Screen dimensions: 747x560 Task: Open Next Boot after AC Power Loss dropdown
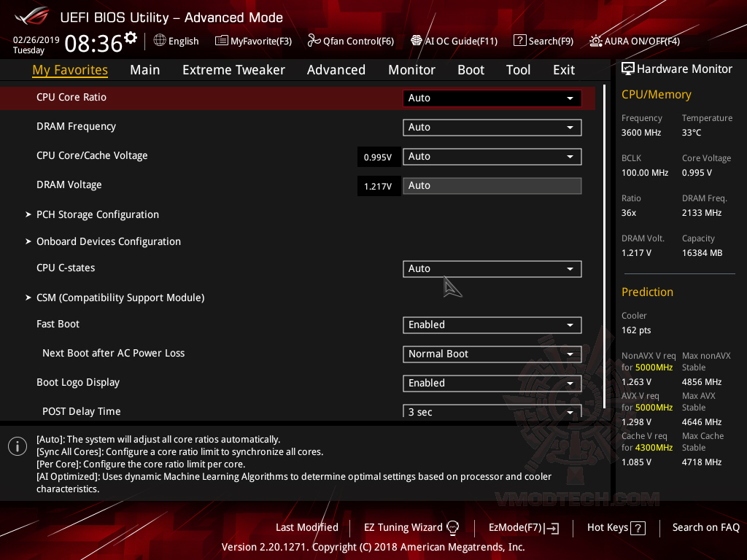click(x=492, y=354)
